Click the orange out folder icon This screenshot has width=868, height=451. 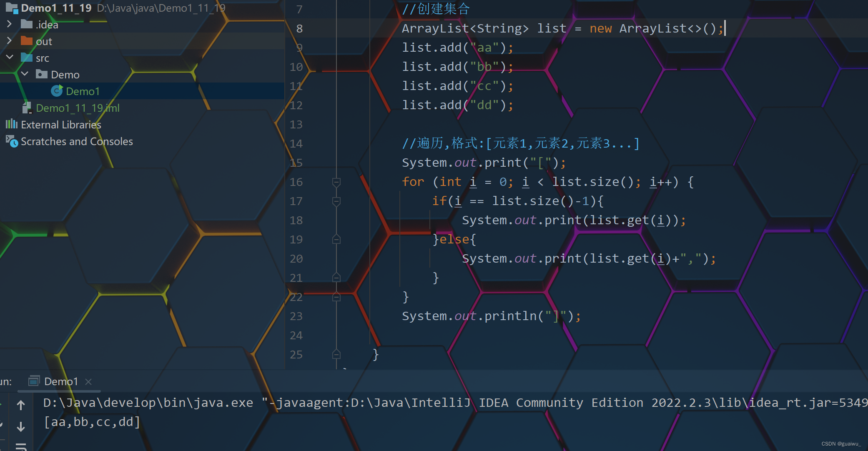(27, 41)
